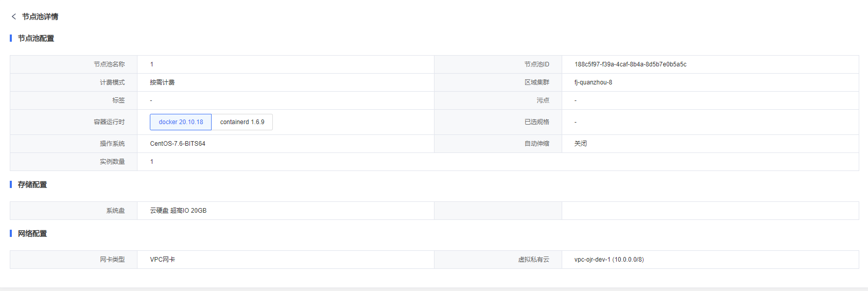
Task: Click the VPC网卡 network card type value
Action: 163,260
